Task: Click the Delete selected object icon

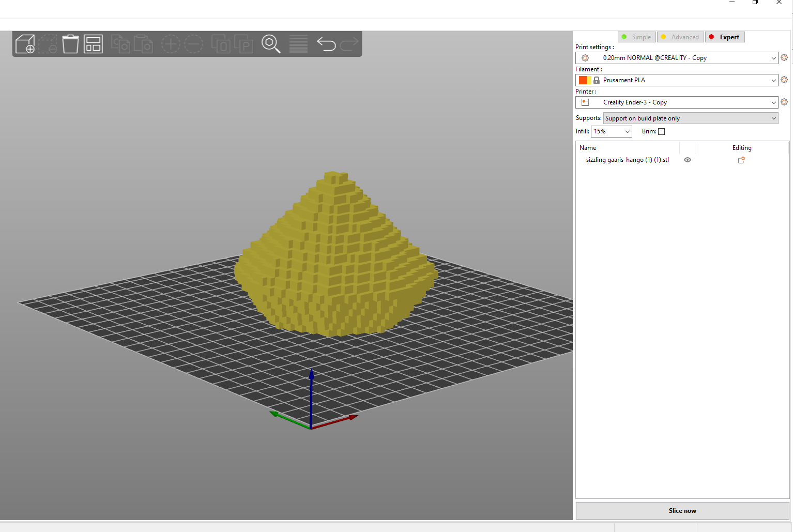Action: 48,44
